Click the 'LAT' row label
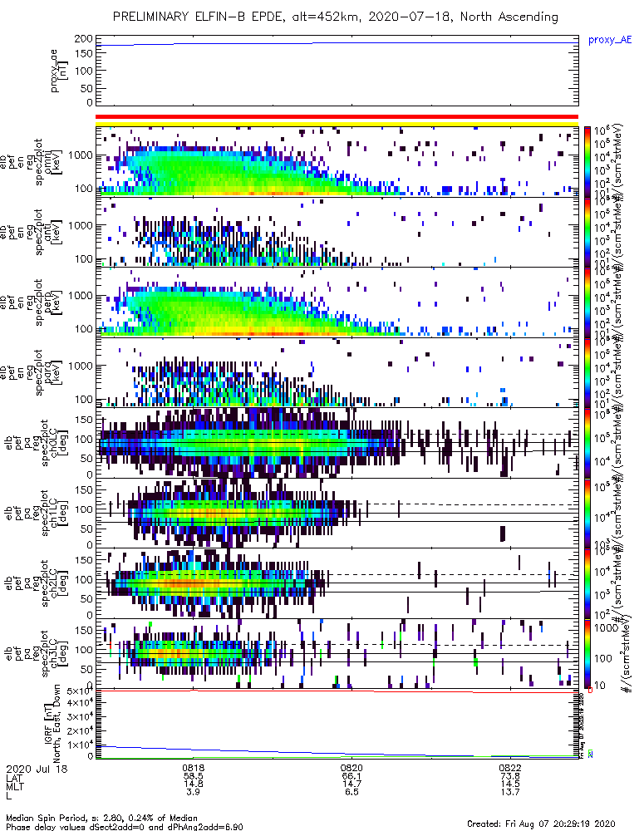The image size is (644, 831). 14,777
